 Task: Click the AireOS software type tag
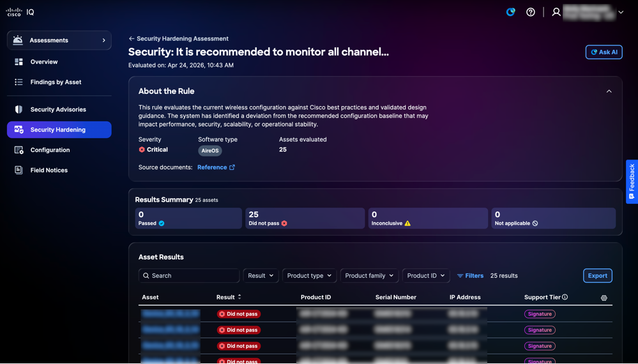210,151
